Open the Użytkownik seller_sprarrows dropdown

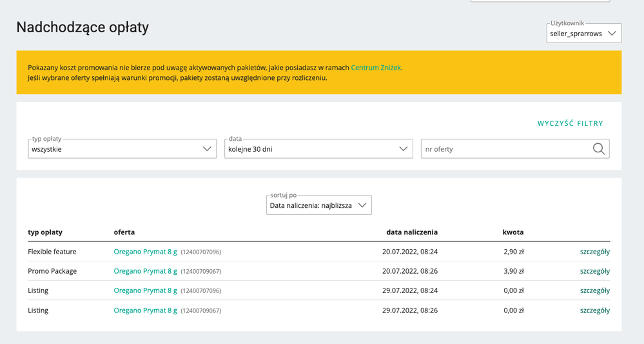(583, 34)
